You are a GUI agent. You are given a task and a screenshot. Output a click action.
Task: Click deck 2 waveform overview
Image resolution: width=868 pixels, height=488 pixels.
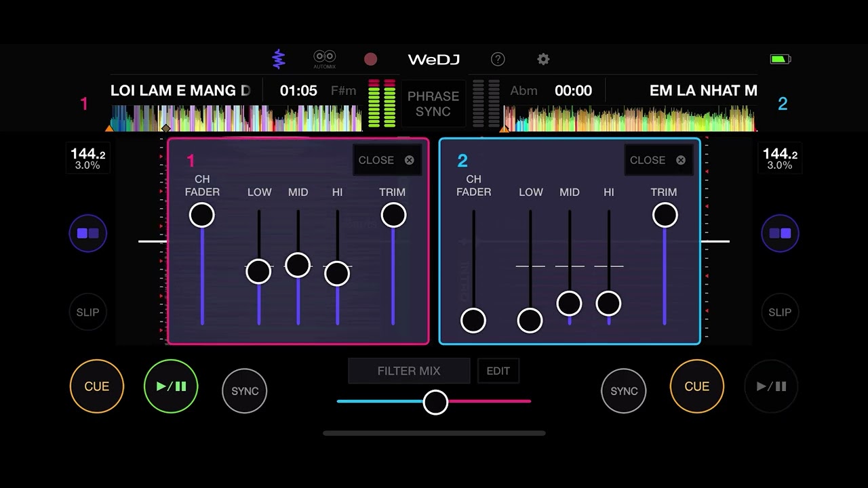pyautogui.click(x=631, y=118)
